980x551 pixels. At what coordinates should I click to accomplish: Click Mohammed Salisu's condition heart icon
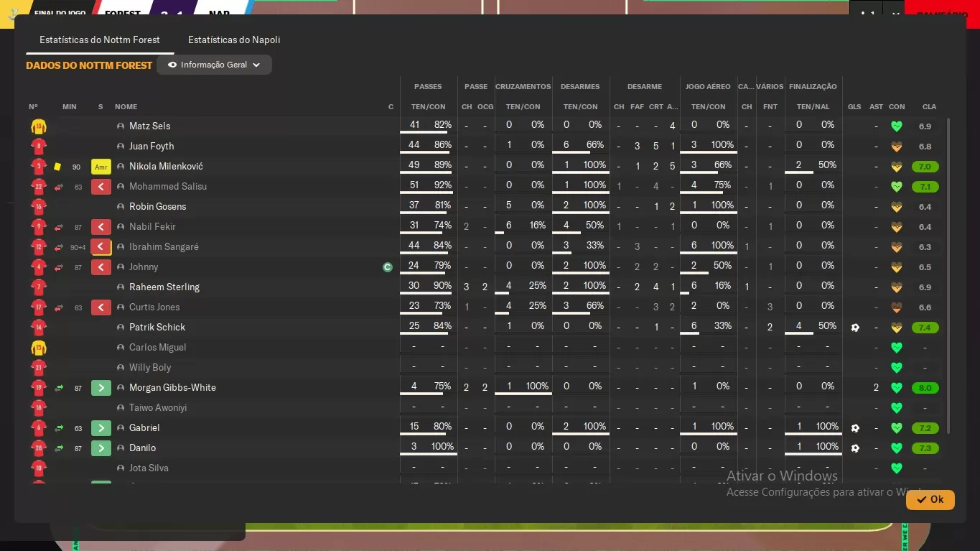click(x=896, y=187)
